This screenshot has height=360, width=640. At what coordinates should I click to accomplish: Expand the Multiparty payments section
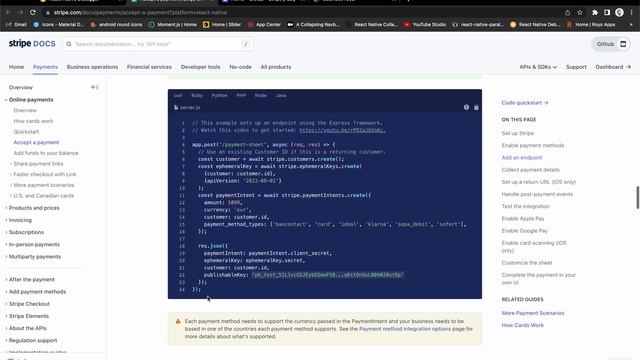click(6, 257)
